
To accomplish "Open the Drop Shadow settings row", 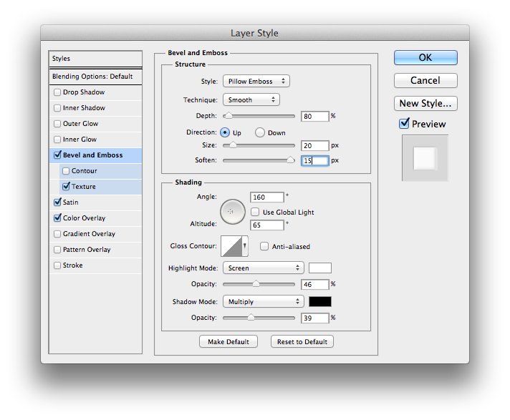I will [x=96, y=92].
